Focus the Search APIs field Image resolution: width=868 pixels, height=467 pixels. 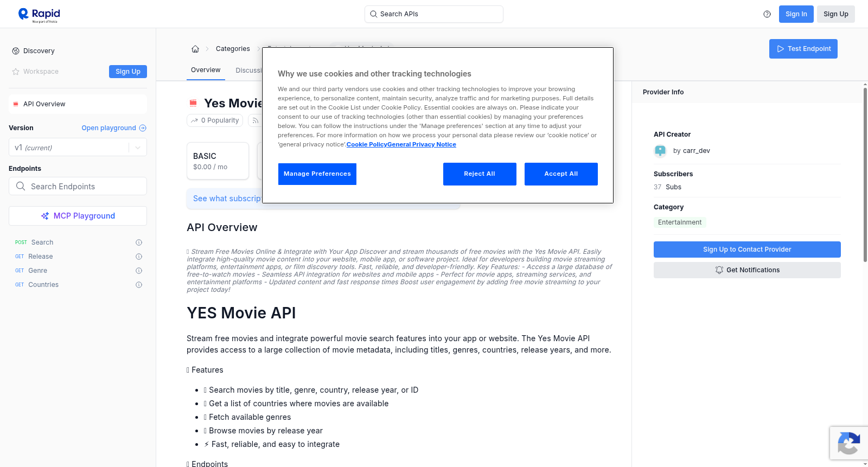point(434,14)
